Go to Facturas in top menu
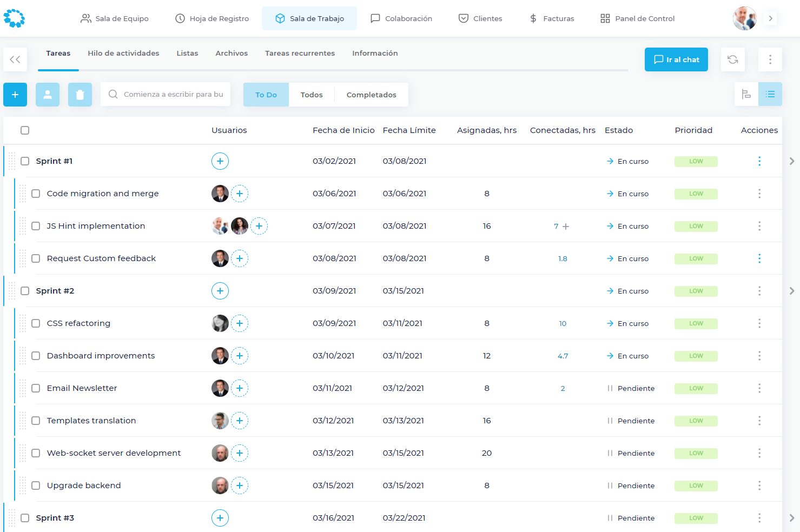The width and height of the screenshot is (800, 532). click(552, 18)
